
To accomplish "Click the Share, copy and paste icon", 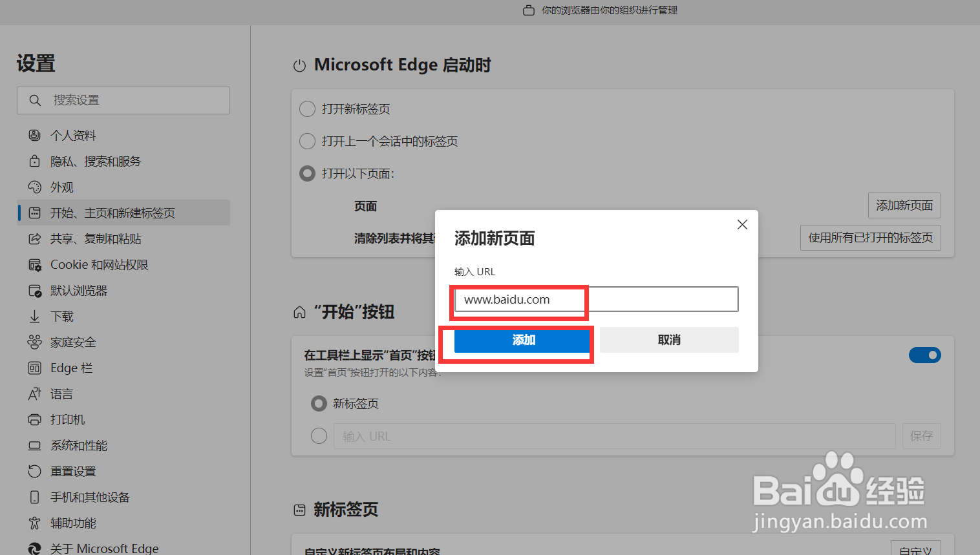I will [x=35, y=238].
